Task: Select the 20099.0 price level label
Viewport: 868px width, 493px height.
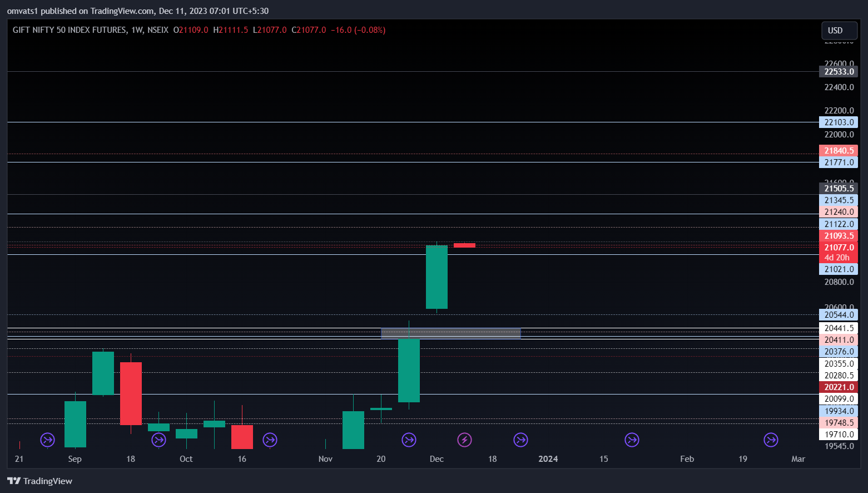Action: click(839, 399)
